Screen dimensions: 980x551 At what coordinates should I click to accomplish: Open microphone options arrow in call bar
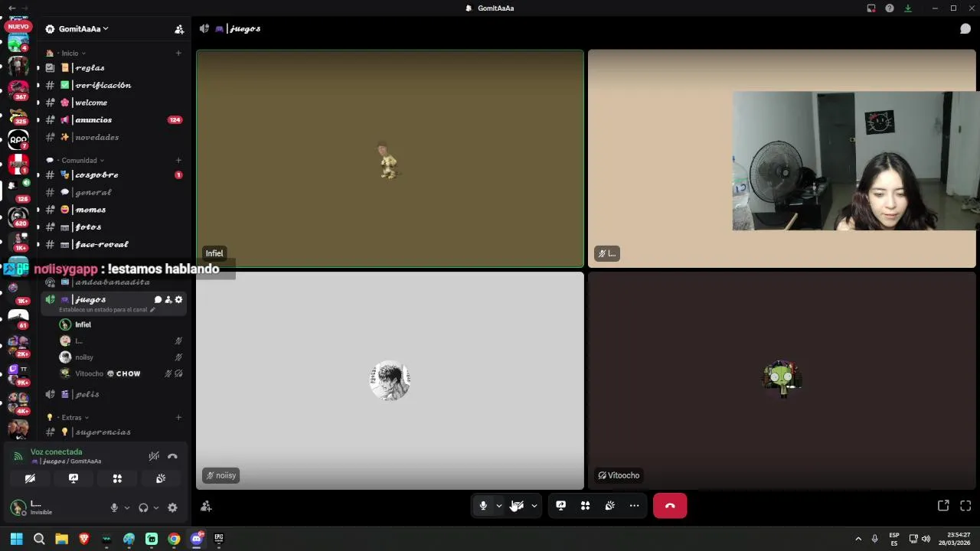click(499, 506)
